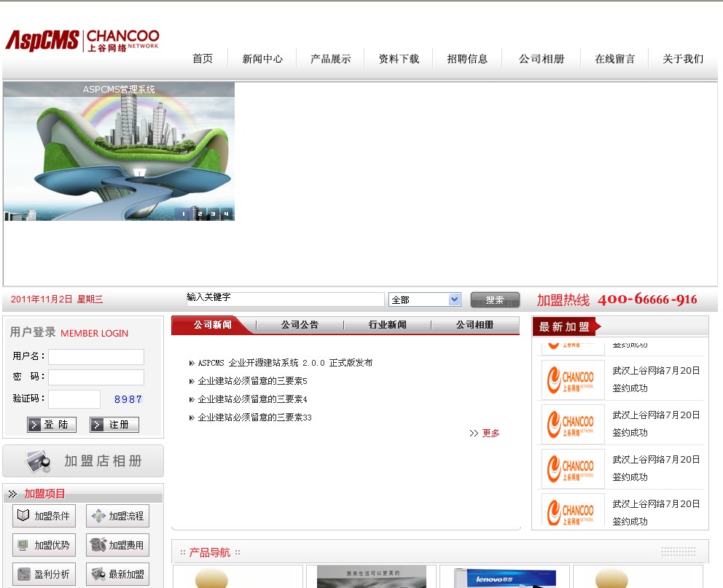The image size is (723, 588).
Task: Open 加盟费用 with coins icon
Action: [117, 545]
